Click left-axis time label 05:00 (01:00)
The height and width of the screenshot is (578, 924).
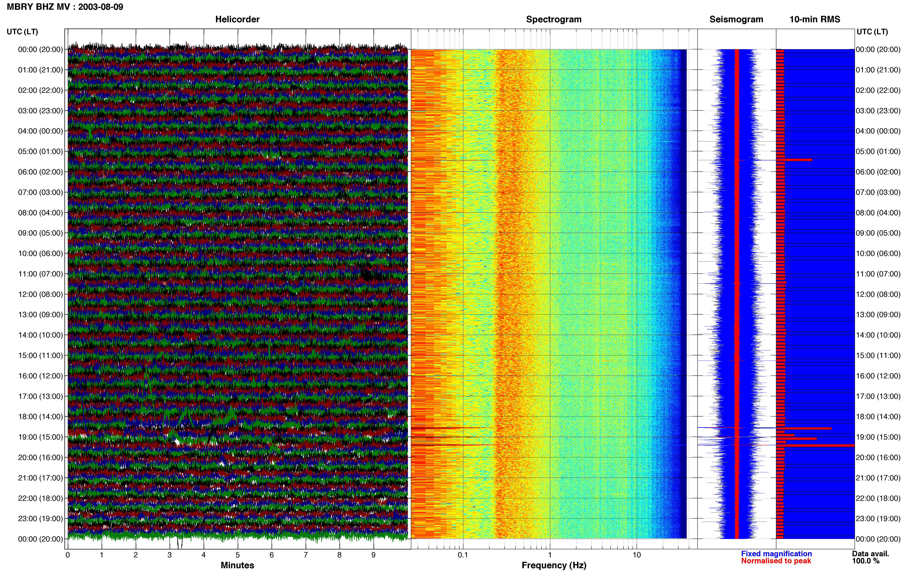point(41,151)
